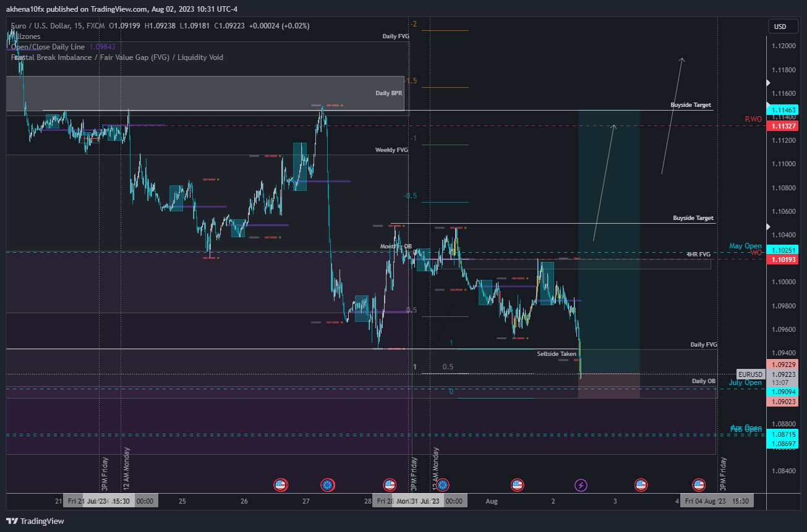The image size is (807, 532).
Task: Click the Fri 04 Aug '23 15:30 time label
Action: (x=717, y=501)
